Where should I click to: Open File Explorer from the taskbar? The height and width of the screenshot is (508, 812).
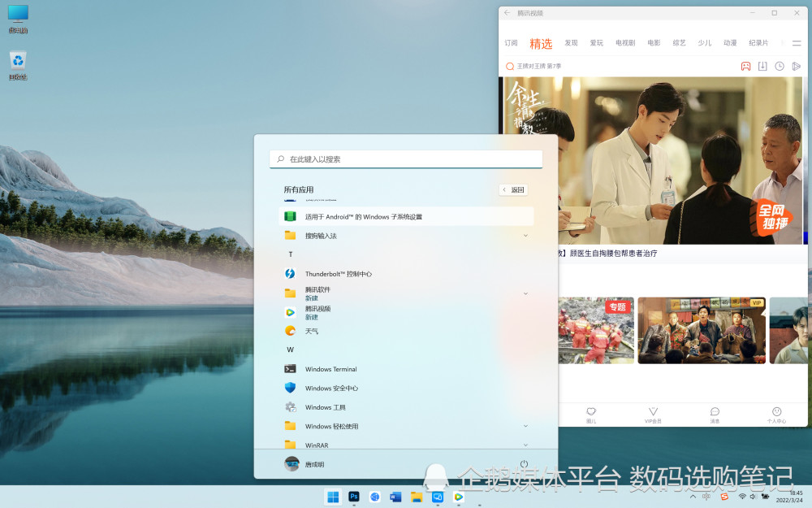tap(417, 497)
